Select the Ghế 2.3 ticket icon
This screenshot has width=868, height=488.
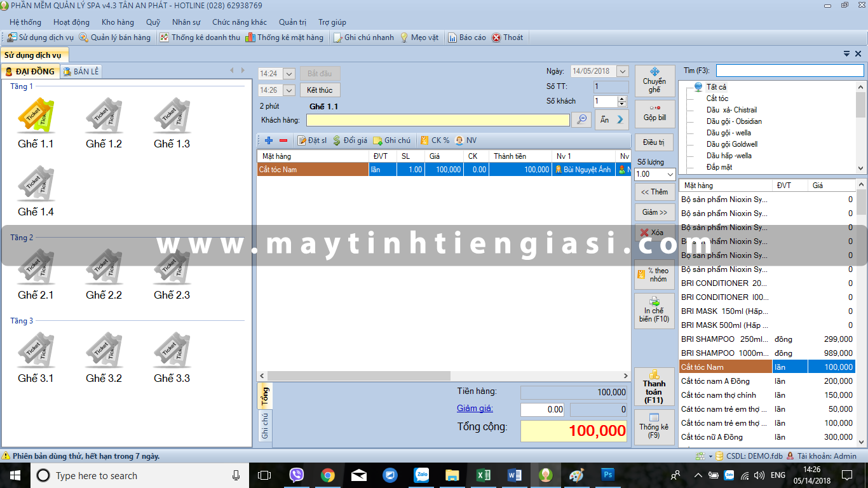(x=172, y=268)
